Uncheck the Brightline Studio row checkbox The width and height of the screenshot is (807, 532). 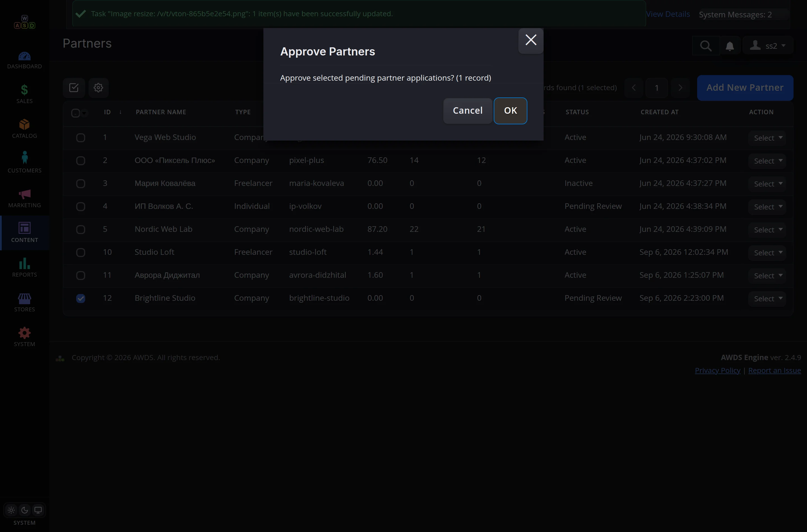pos(80,298)
